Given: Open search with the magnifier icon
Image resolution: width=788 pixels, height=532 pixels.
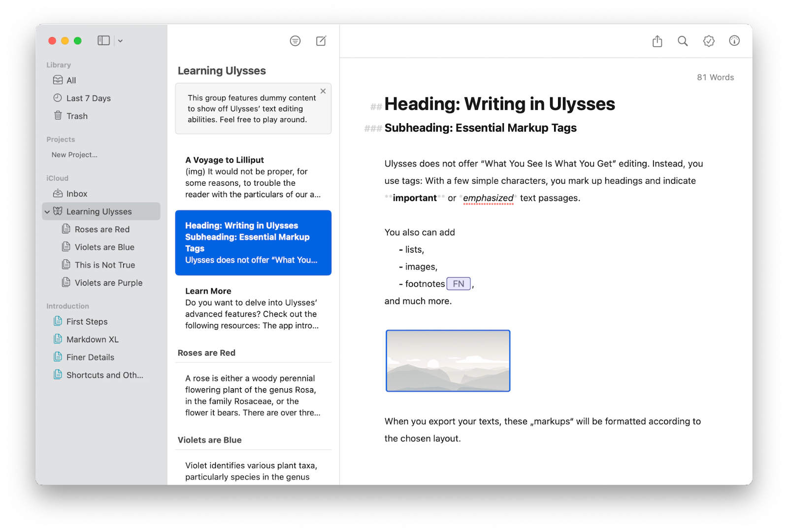Looking at the screenshot, I should pos(683,41).
